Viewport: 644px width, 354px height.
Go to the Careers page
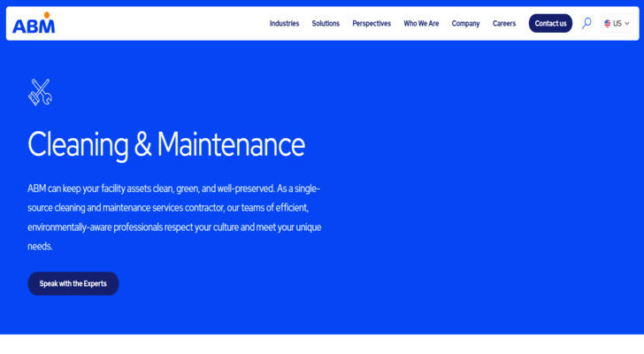coord(504,23)
